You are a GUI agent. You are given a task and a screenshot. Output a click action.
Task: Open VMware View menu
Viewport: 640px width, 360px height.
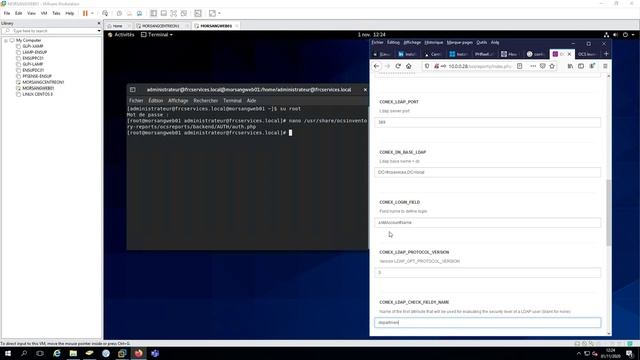31,13
